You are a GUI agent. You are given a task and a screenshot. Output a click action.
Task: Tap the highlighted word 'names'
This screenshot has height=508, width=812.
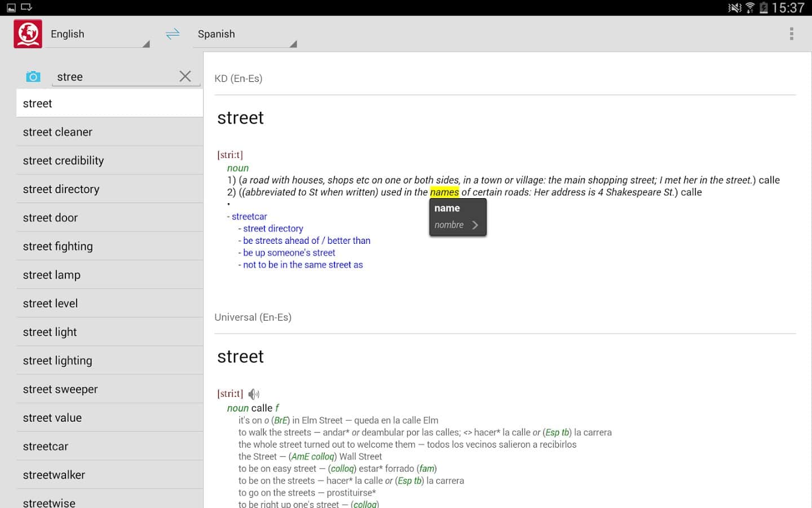click(x=444, y=192)
